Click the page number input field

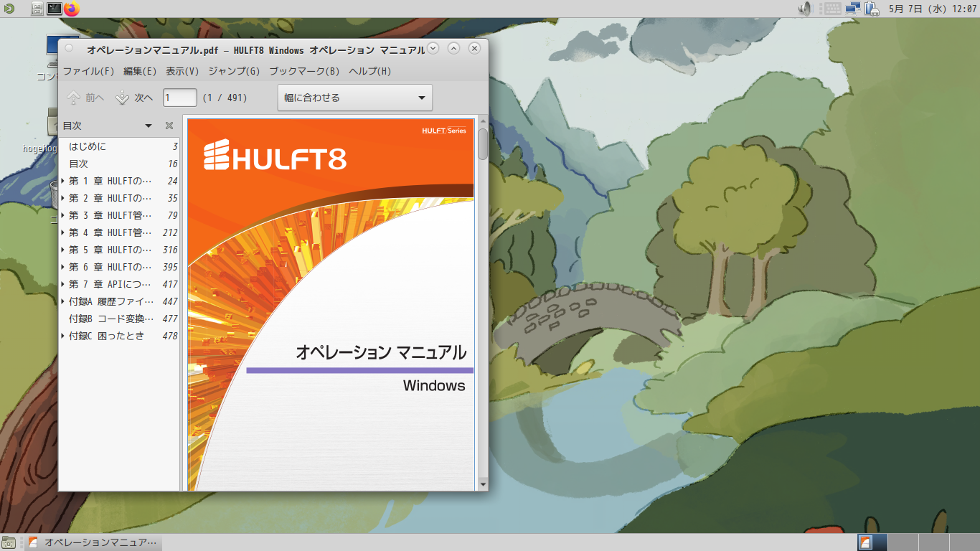coord(179,98)
